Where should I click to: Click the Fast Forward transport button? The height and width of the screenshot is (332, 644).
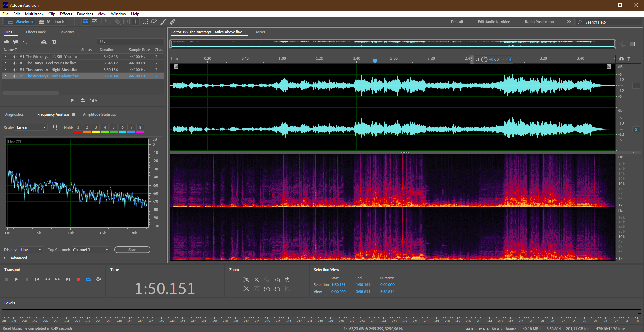[x=57, y=279]
